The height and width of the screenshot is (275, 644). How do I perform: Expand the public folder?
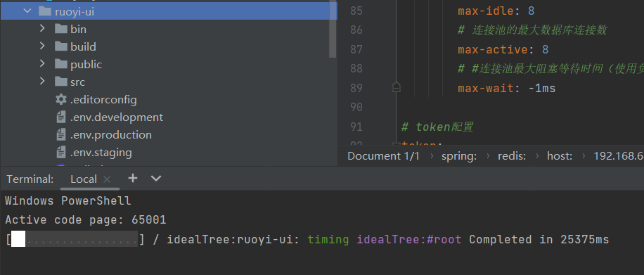coord(42,64)
